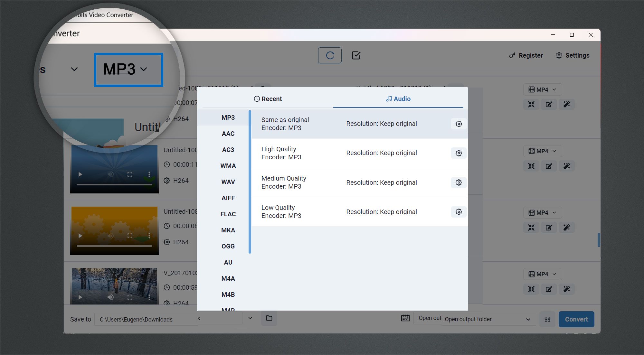Select OGG audio format from list
This screenshot has height=355, width=644.
(x=228, y=246)
